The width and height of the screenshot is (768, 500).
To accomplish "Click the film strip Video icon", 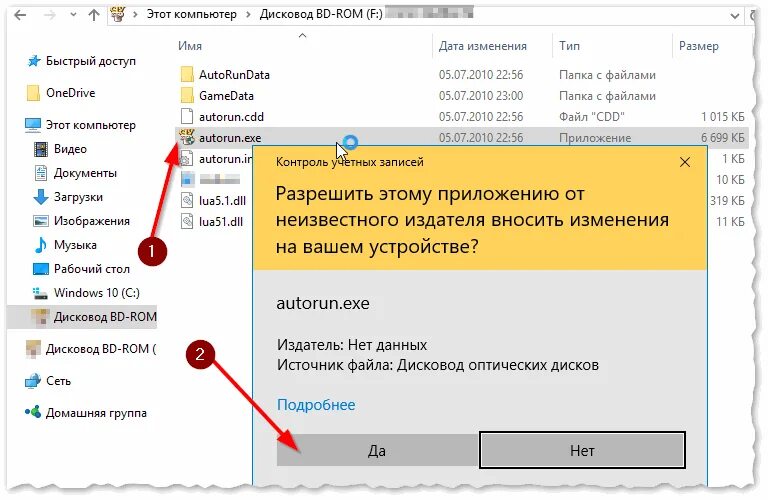I will tap(41, 149).
